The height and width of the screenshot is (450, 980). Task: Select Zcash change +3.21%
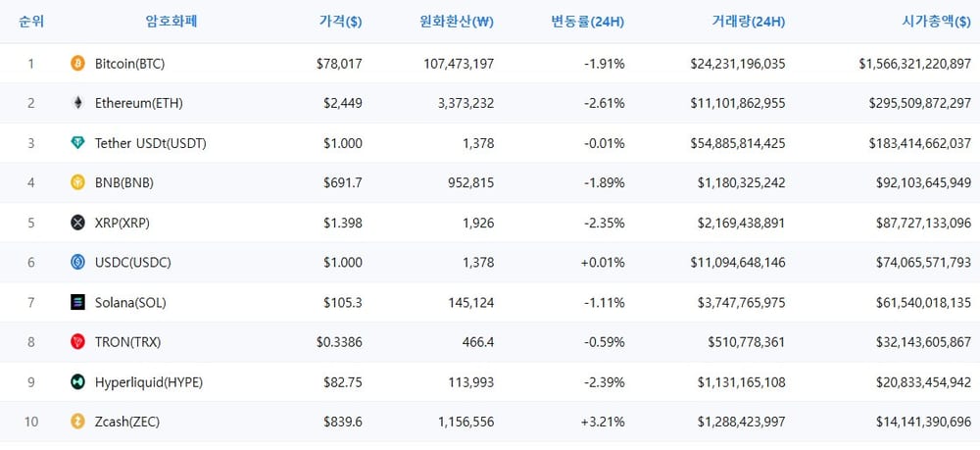(x=603, y=423)
